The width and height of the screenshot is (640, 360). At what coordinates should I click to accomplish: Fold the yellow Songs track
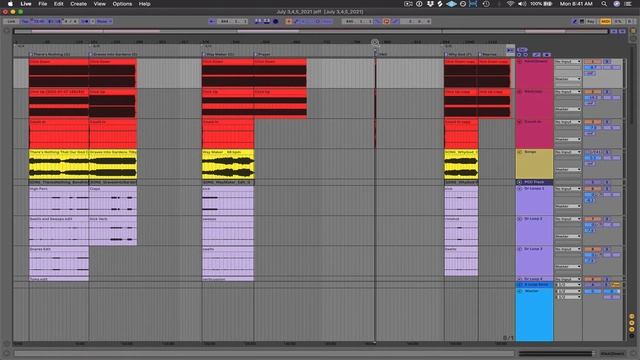click(x=520, y=152)
